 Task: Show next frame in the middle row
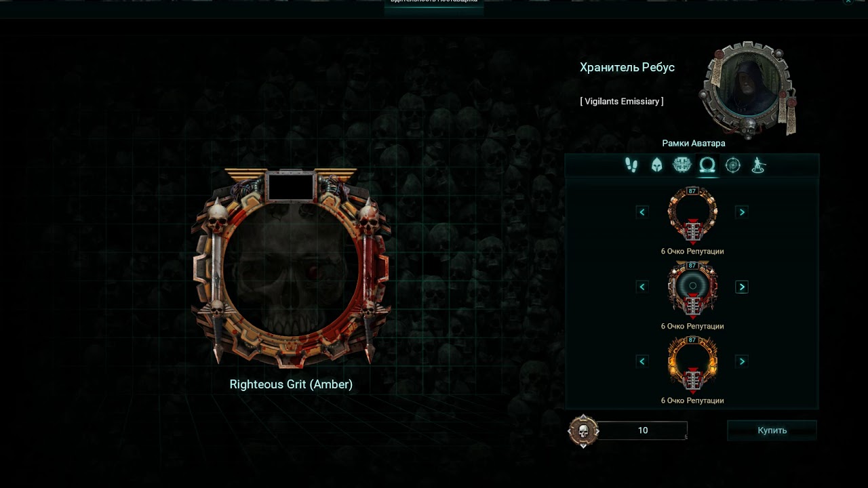[742, 287]
